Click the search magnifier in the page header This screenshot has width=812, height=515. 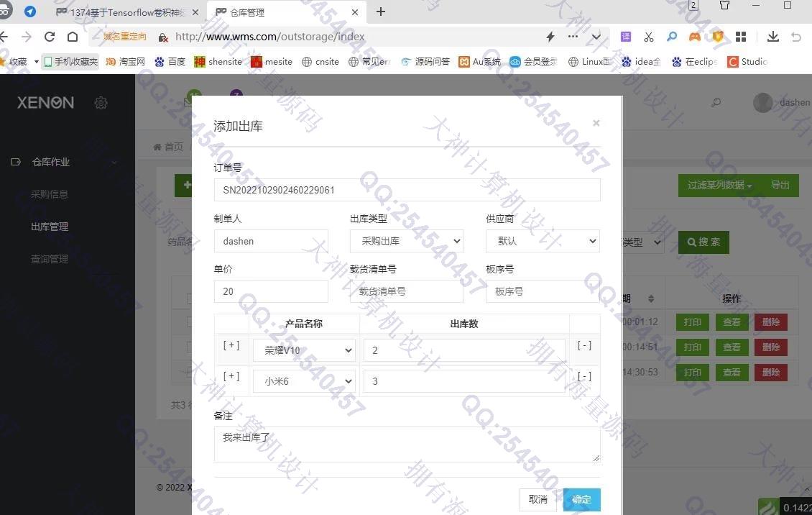pyautogui.click(x=716, y=103)
